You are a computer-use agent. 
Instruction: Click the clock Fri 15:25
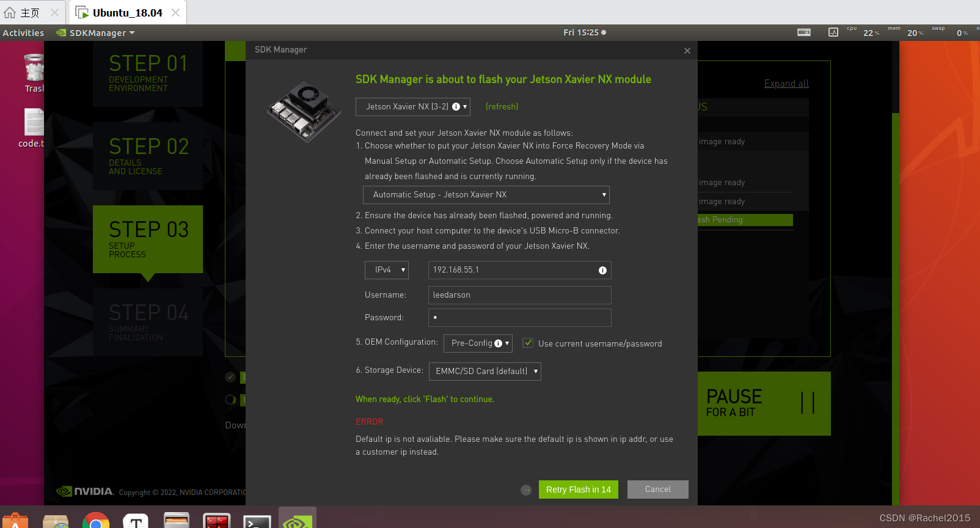pyautogui.click(x=585, y=33)
